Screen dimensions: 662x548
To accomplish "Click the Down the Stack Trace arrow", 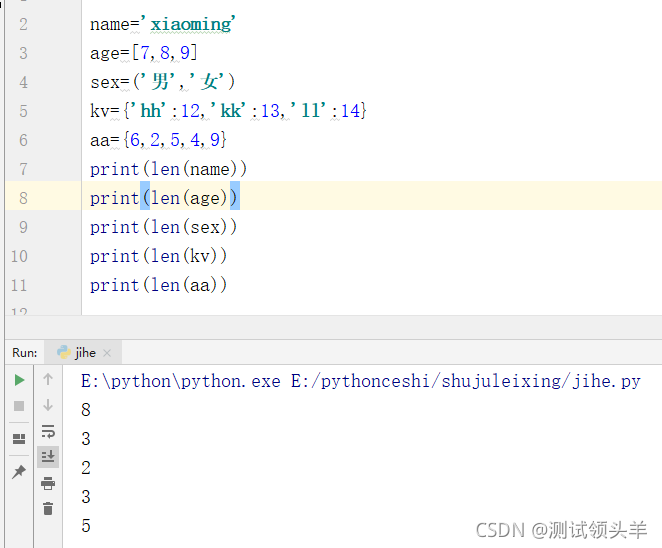I will click(x=48, y=406).
